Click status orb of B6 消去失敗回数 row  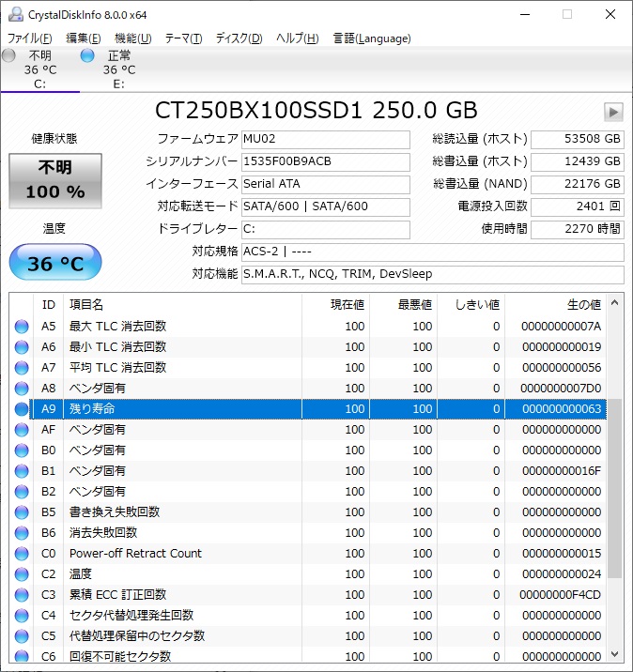(22, 533)
